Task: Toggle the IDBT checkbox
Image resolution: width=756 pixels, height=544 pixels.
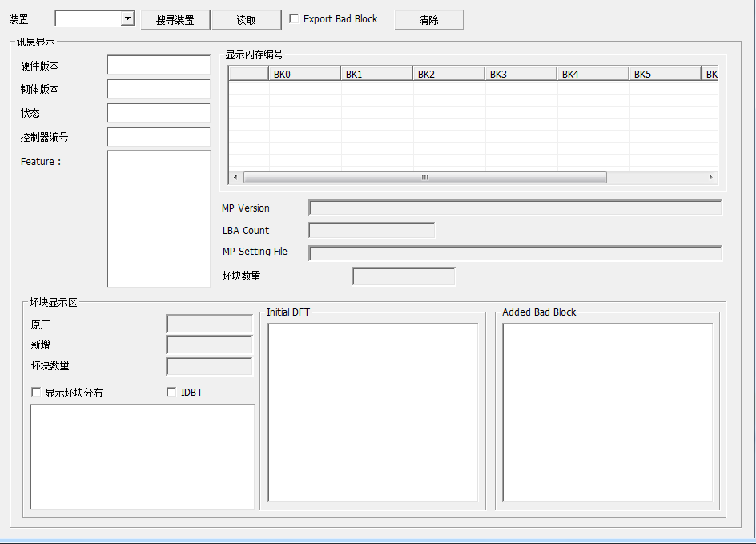Action: coord(171,392)
